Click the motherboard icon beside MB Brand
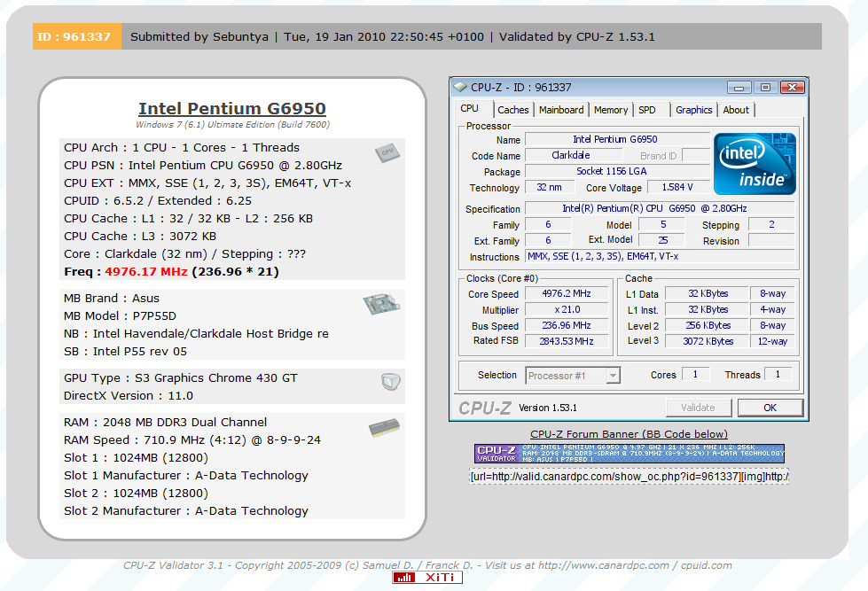 tap(381, 303)
